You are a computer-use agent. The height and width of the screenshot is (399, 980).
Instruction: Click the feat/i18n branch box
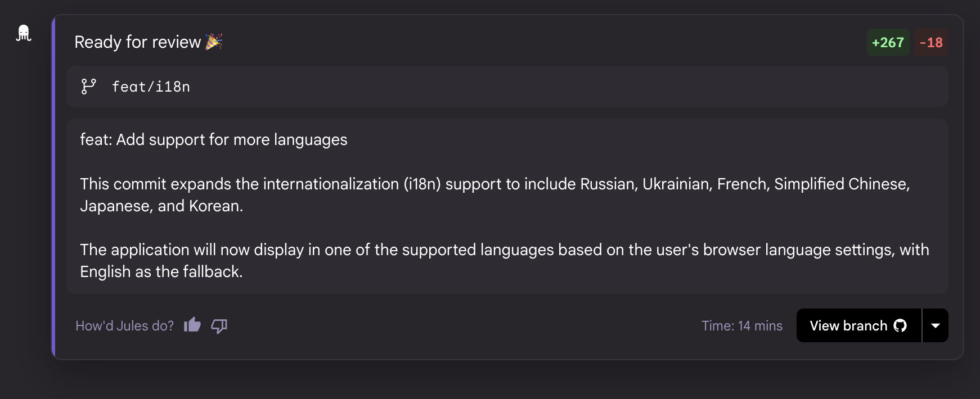pos(506,87)
